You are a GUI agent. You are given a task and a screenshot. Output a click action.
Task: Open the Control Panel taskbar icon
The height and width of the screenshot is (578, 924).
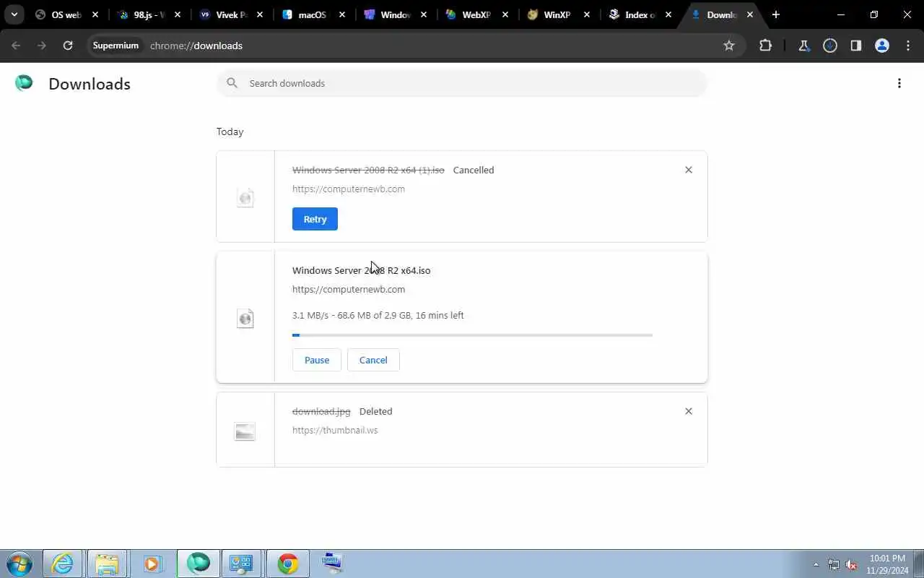point(240,564)
